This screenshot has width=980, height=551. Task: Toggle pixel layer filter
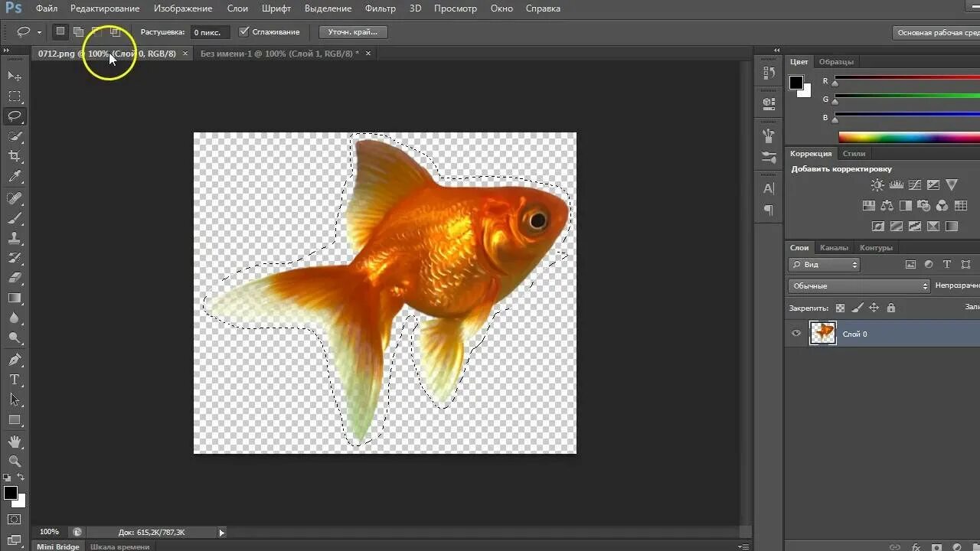pos(910,265)
